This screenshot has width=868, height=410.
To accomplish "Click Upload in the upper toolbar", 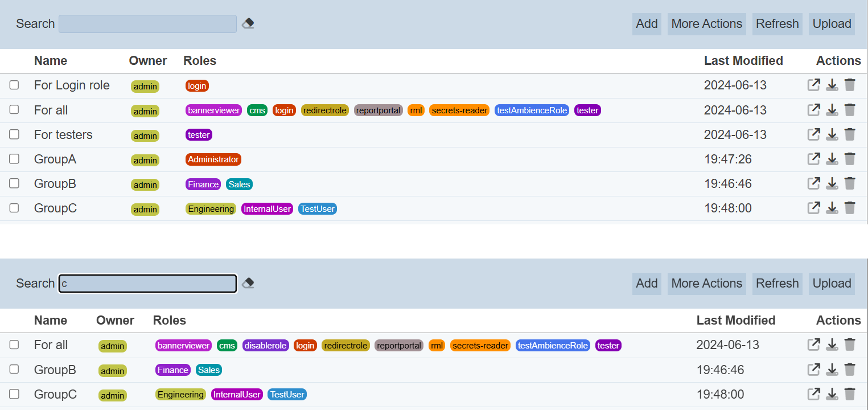I will [832, 24].
